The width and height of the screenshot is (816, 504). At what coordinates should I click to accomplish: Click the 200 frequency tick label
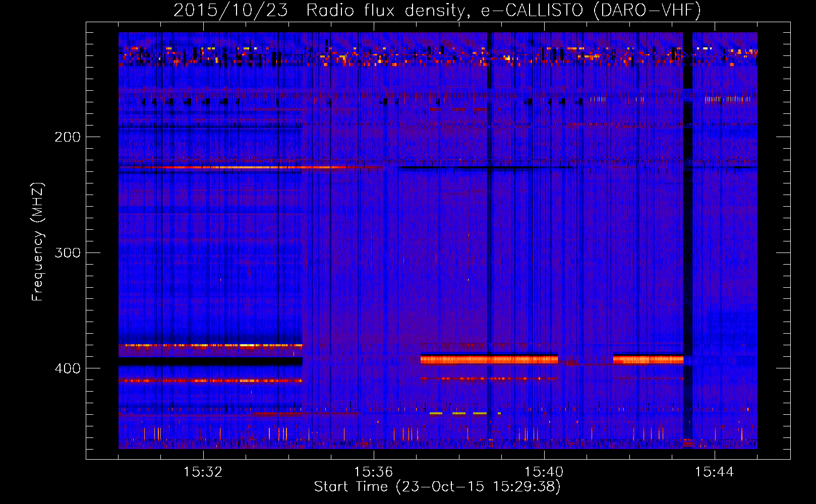[68, 137]
